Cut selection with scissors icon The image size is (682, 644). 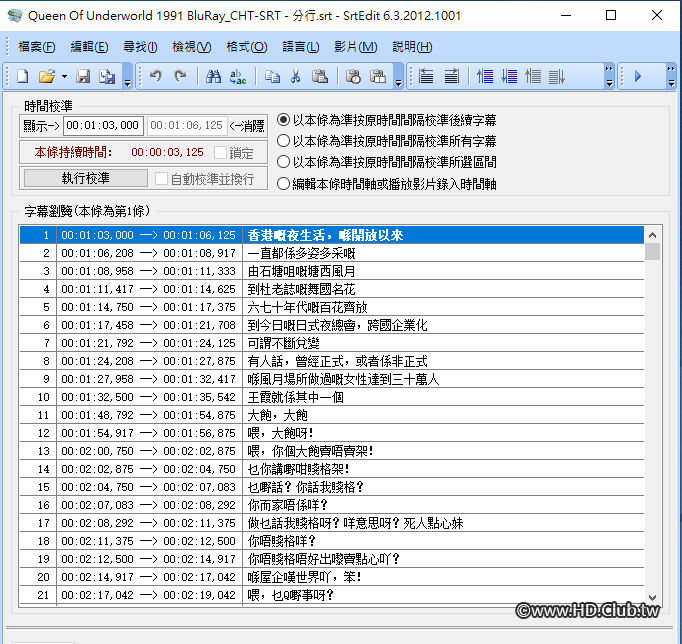[296, 77]
